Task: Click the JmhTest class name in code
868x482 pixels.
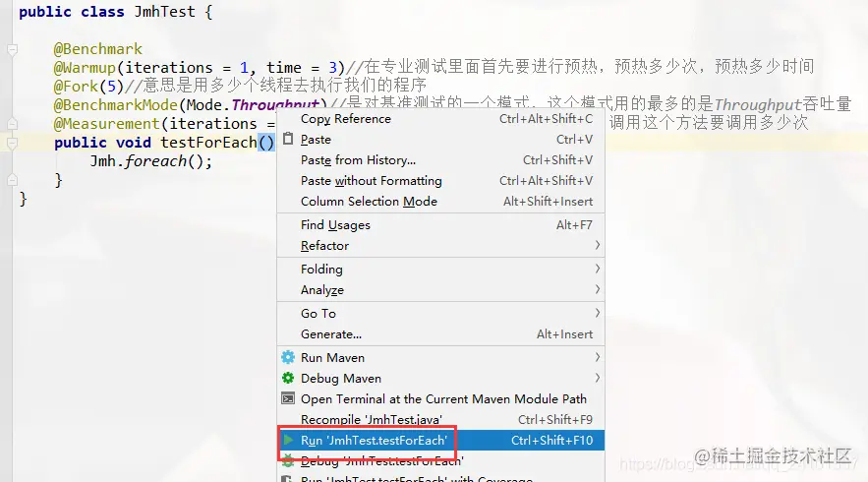Action: [164, 12]
